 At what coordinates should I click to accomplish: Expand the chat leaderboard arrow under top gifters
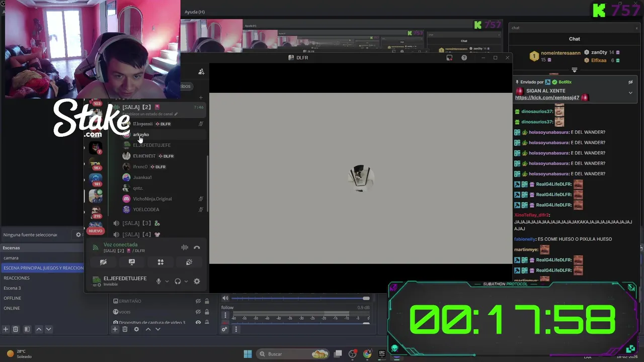pos(574,70)
